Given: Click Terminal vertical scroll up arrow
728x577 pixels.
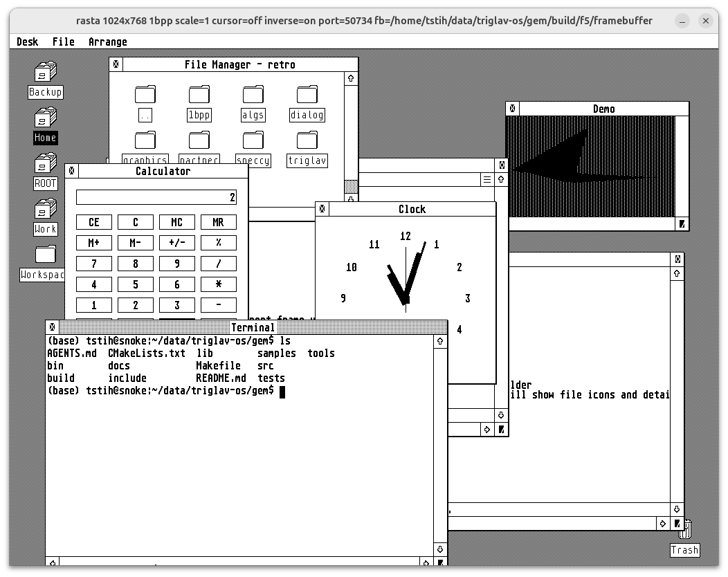Looking at the screenshot, I should pyautogui.click(x=440, y=342).
